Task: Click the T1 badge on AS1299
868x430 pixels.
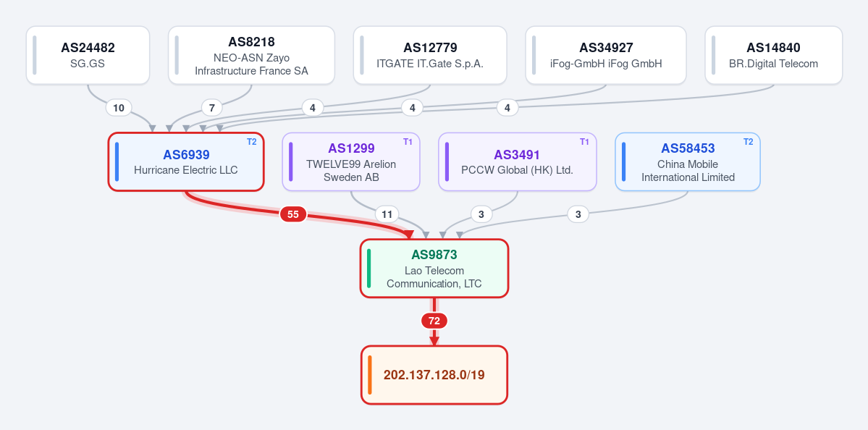Action: [x=408, y=142]
